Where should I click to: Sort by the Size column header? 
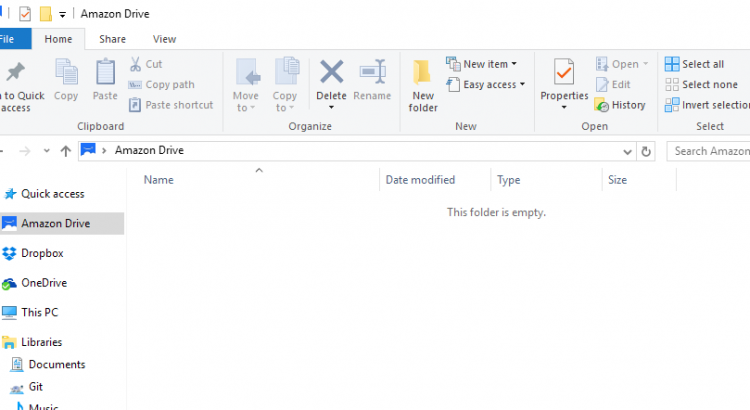618,180
